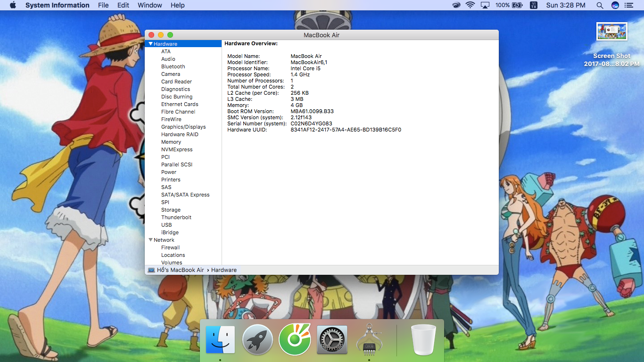Select ATA in sidebar
The width and height of the screenshot is (644, 362).
[166, 51]
